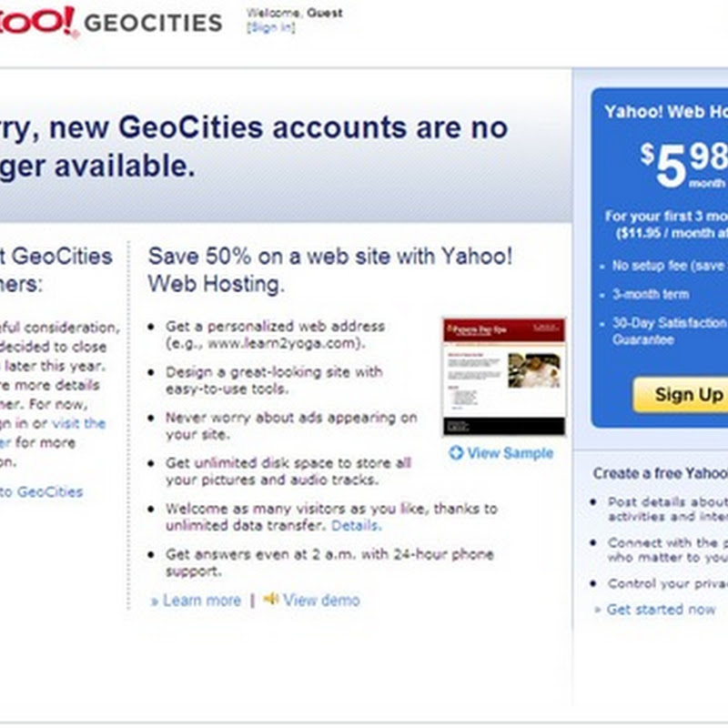
Task: Click the Yahoo! logo in the header
Action: [x=36, y=20]
